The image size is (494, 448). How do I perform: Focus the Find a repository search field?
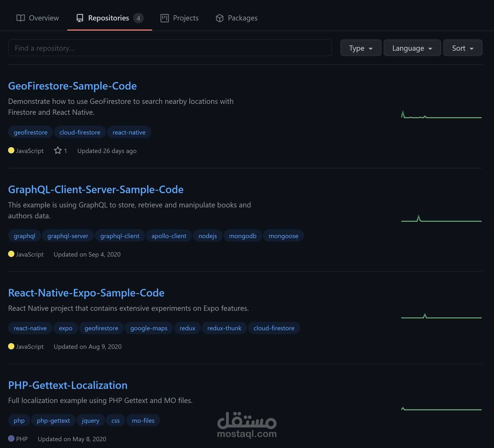pos(170,48)
